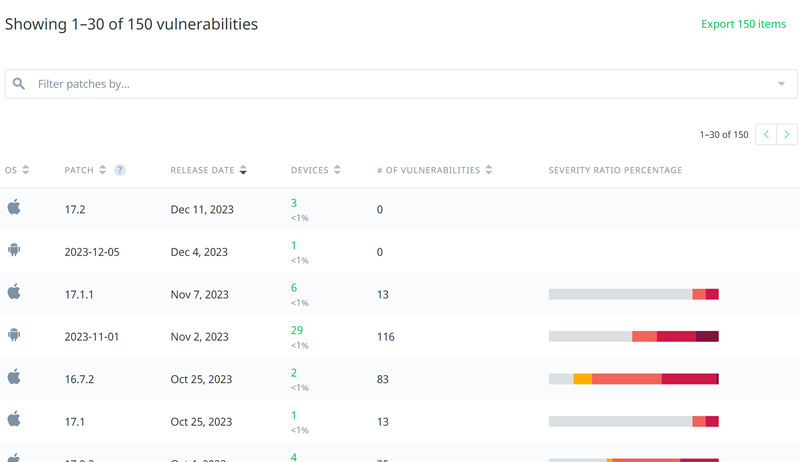
Task: Click the Apple icon in the 17.1 row
Action: (14, 419)
